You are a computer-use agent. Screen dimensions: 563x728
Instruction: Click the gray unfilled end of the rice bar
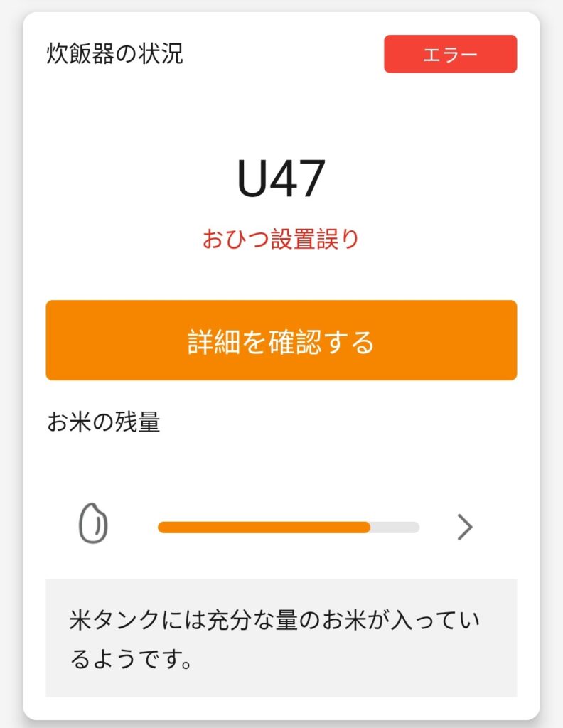[x=396, y=528]
